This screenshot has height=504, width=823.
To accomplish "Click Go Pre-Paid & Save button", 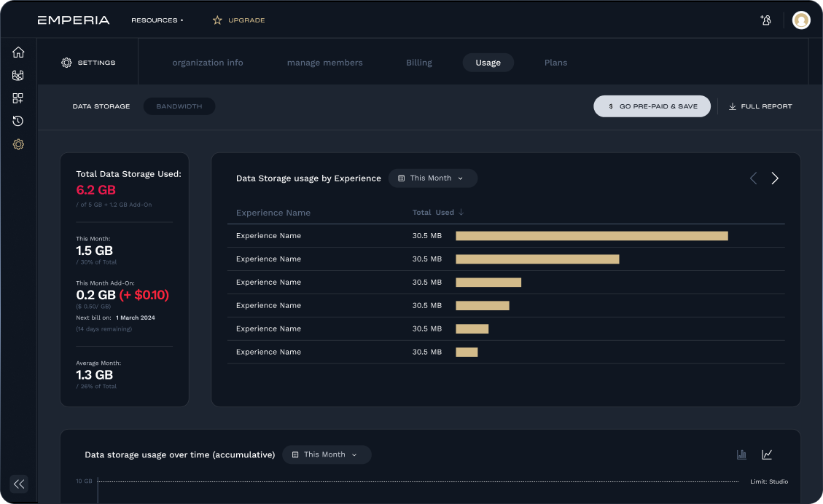I will [652, 106].
